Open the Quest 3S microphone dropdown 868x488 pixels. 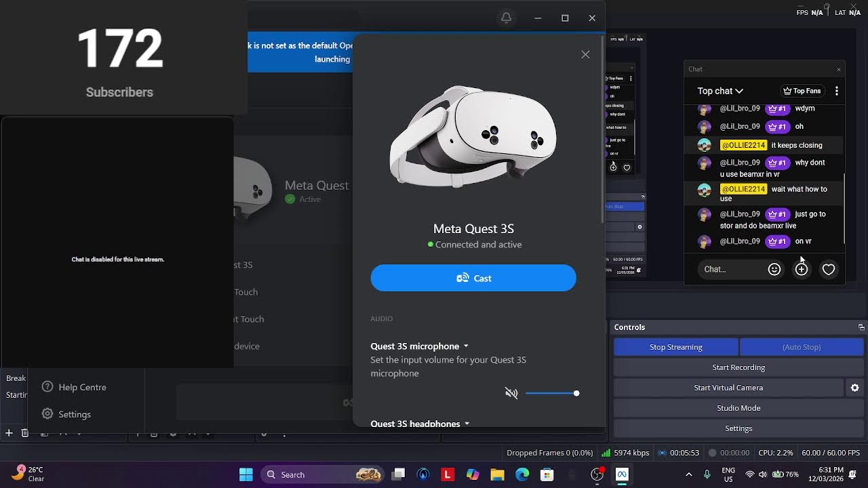[x=420, y=346]
